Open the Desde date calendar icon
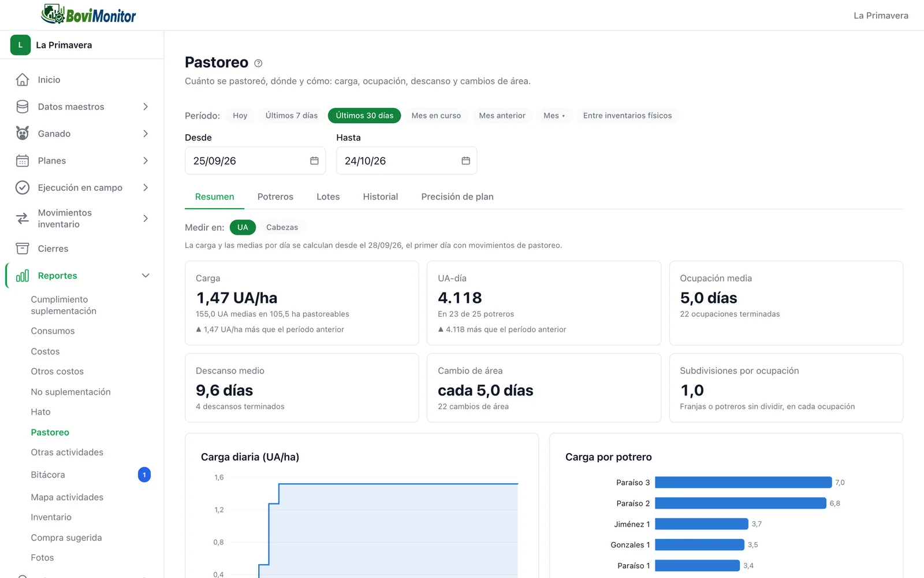The width and height of the screenshot is (924, 578). 314,161
